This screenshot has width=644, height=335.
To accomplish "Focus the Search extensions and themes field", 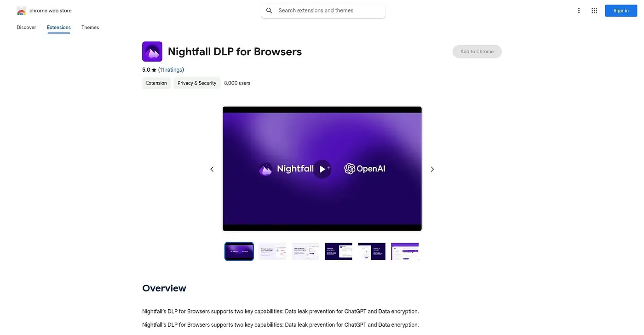I will pos(323,11).
